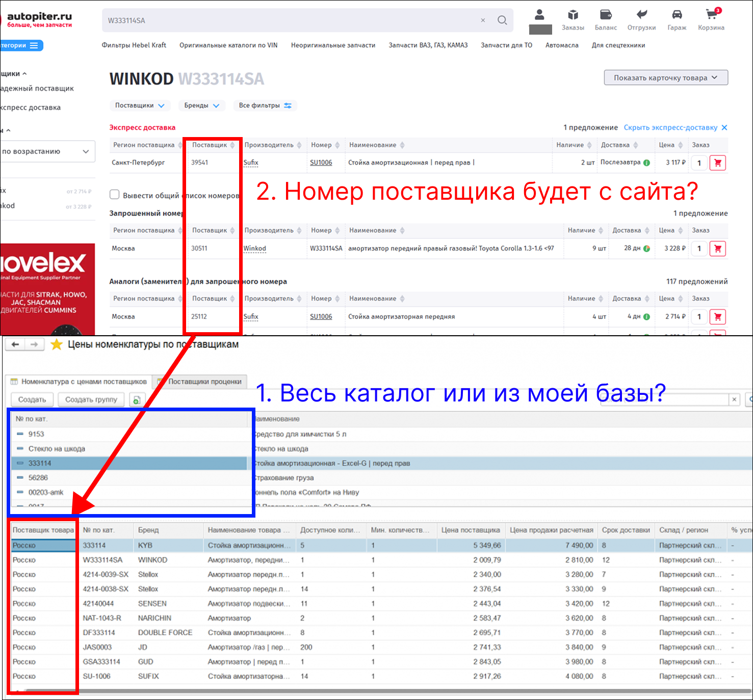Open Фильтры Hebel Kraft menu item
Viewport: 753px width, 700px height.
134,45
